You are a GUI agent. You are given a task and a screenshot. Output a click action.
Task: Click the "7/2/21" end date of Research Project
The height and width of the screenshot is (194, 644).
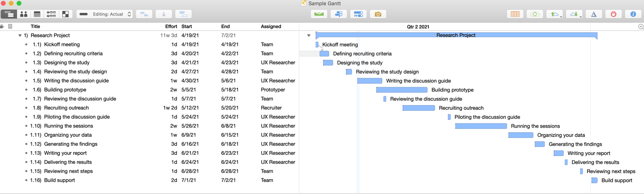click(228, 35)
